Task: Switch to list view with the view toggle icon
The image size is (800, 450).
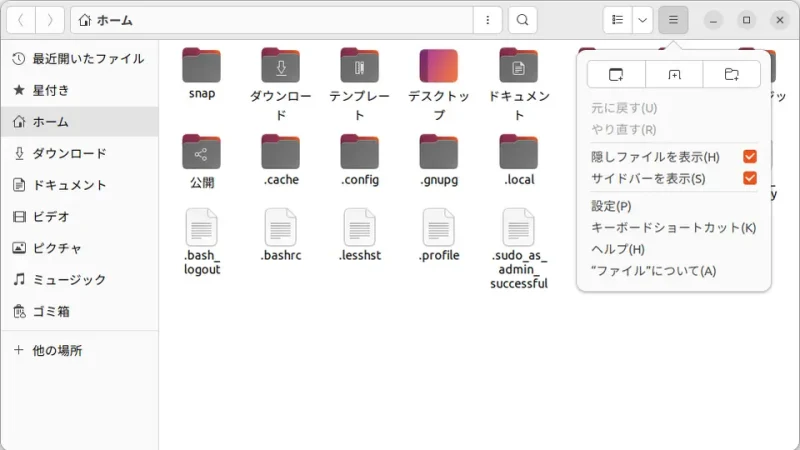Action: point(618,20)
